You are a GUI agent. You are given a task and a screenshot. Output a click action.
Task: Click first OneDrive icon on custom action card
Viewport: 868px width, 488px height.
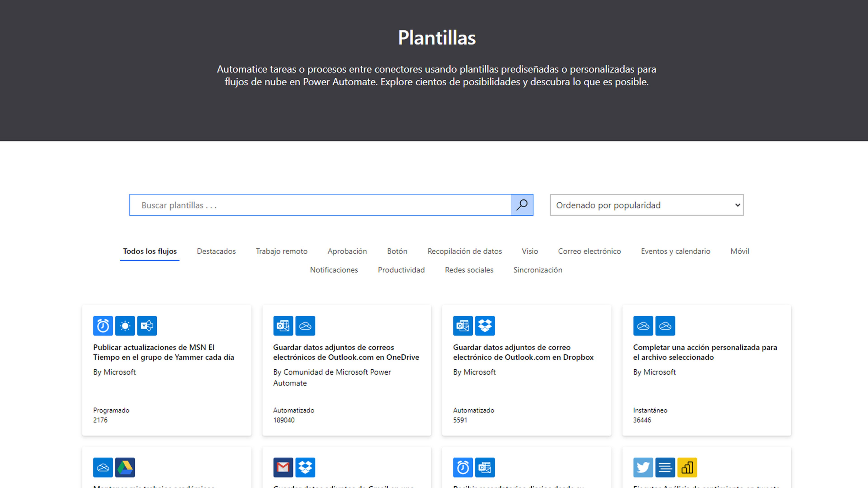click(x=643, y=326)
